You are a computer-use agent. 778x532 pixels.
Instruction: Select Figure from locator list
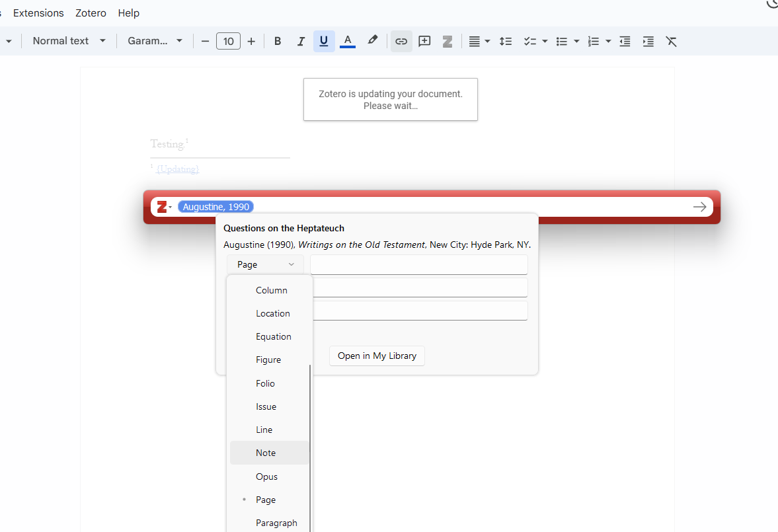pyautogui.click(x=270, y=360)
